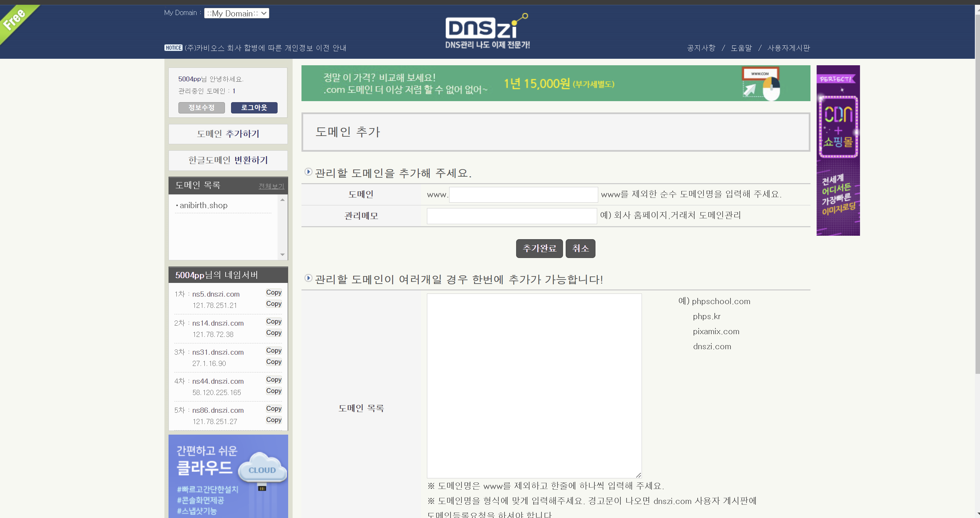The image size is (980, 518).
Task: Open the 공지사항 menu
Action: click(701, 48)
